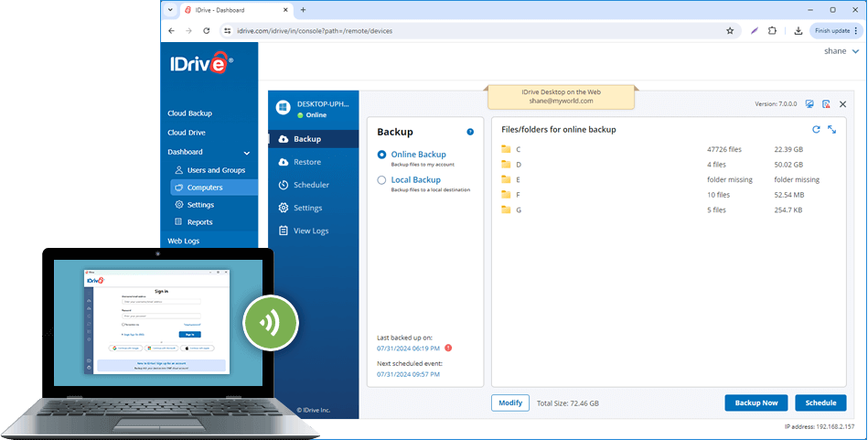Click the refresh icon above file list
The width and height of the screenshot is (868, 440).
click(816, 130)
